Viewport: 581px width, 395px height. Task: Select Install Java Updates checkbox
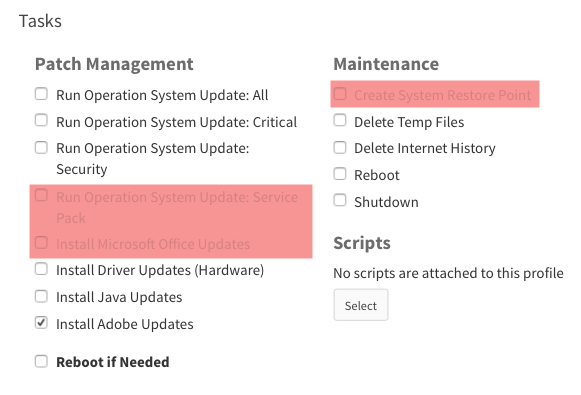tap(41, 296)
